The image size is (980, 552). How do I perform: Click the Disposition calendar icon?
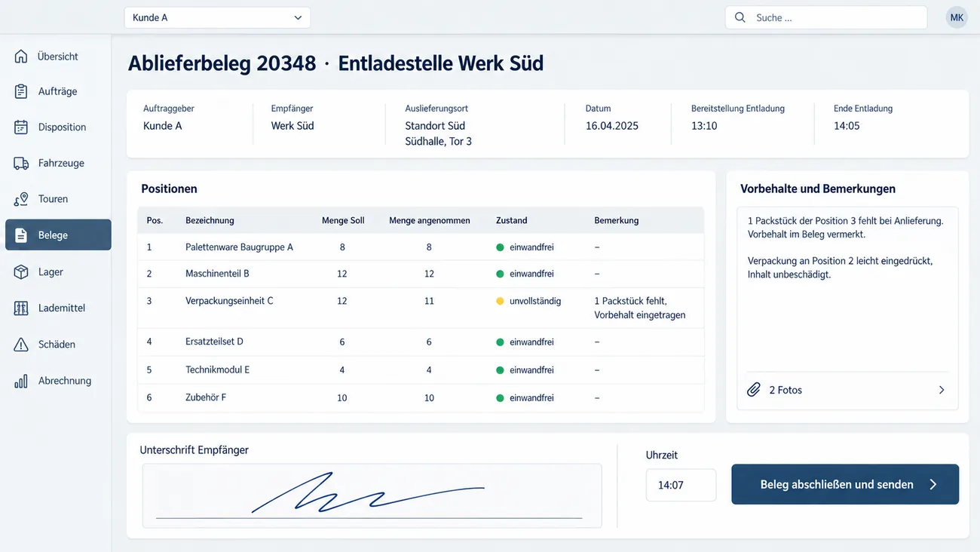click(21, 127)
